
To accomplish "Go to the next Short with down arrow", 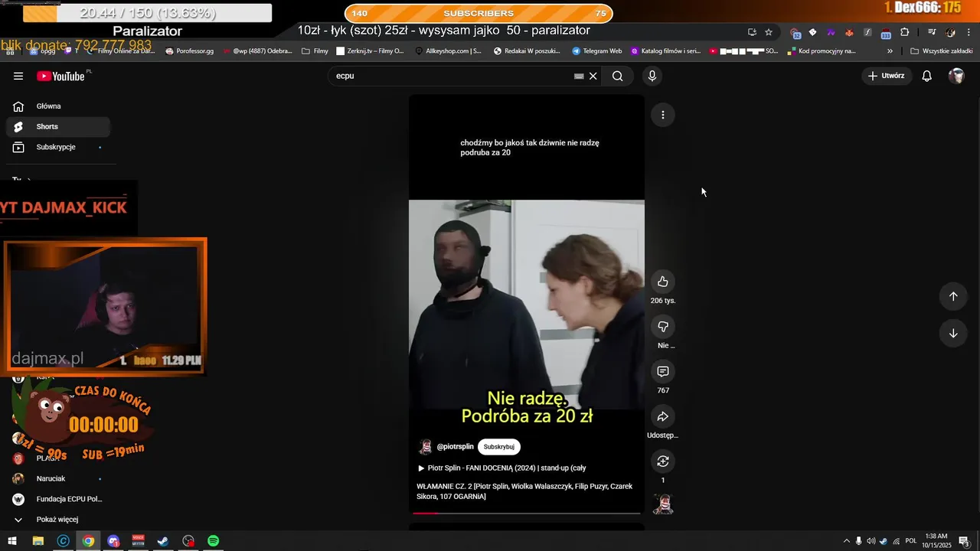I will pyautogui.click(x=953, y=333).
